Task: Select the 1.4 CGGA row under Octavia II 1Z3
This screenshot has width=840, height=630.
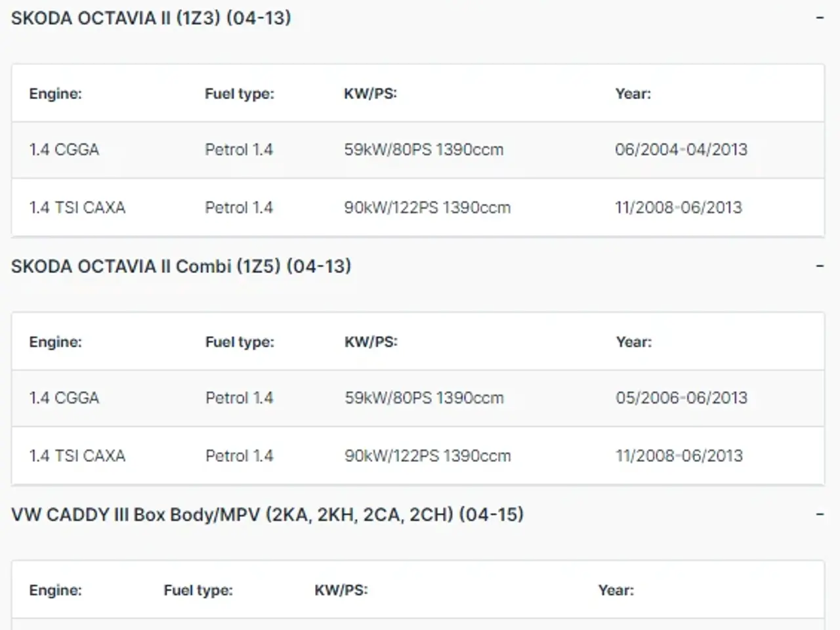Action: coord(418,150)
